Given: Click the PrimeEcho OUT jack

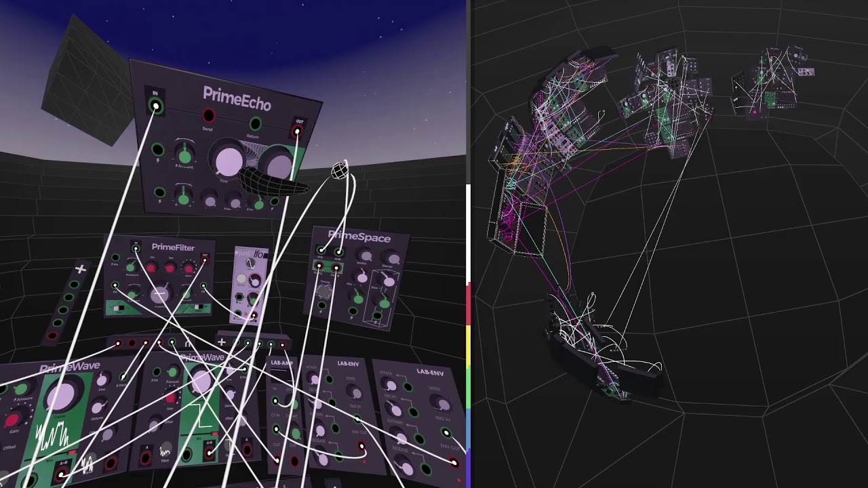Looking at the screenshot, I should pyautogui.click(x=298, y=131).
